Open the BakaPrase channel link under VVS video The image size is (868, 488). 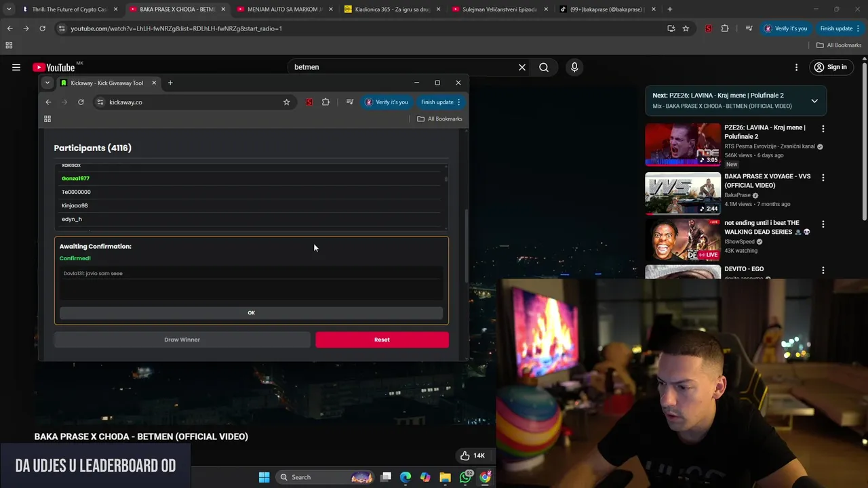[737, 195]
